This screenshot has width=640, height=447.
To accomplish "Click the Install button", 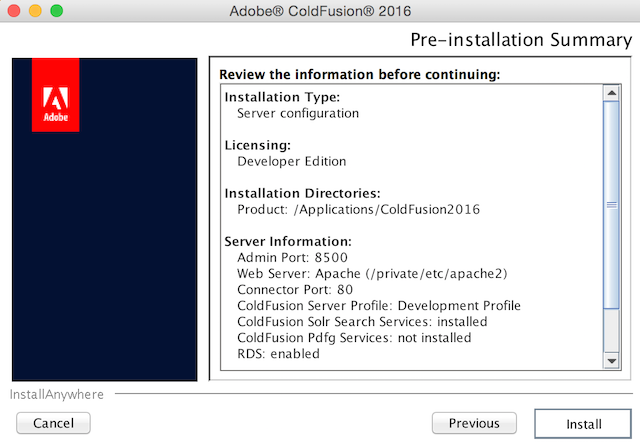I will tap(583, 424).
